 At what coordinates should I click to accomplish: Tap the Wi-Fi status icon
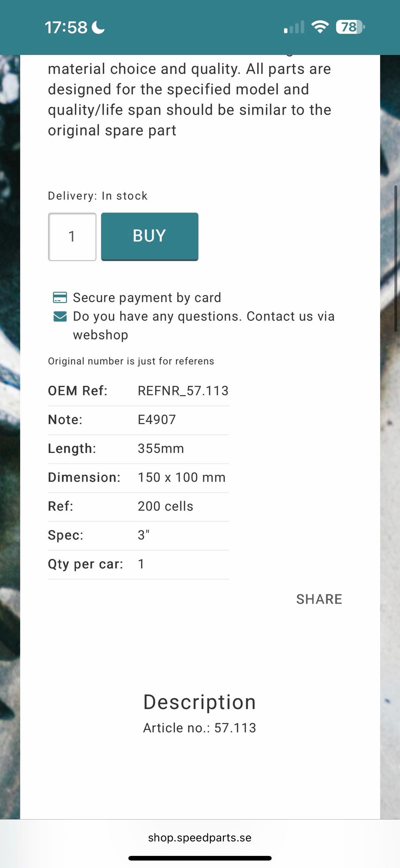click(320, 27)
